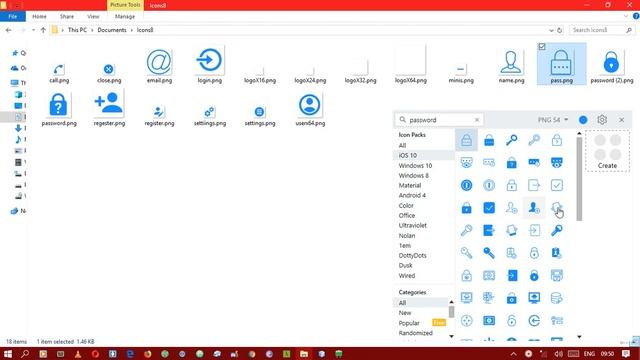Open Icons8 settings gear
640x360 pixels.
pyautogui.click(x=602, y=120)
